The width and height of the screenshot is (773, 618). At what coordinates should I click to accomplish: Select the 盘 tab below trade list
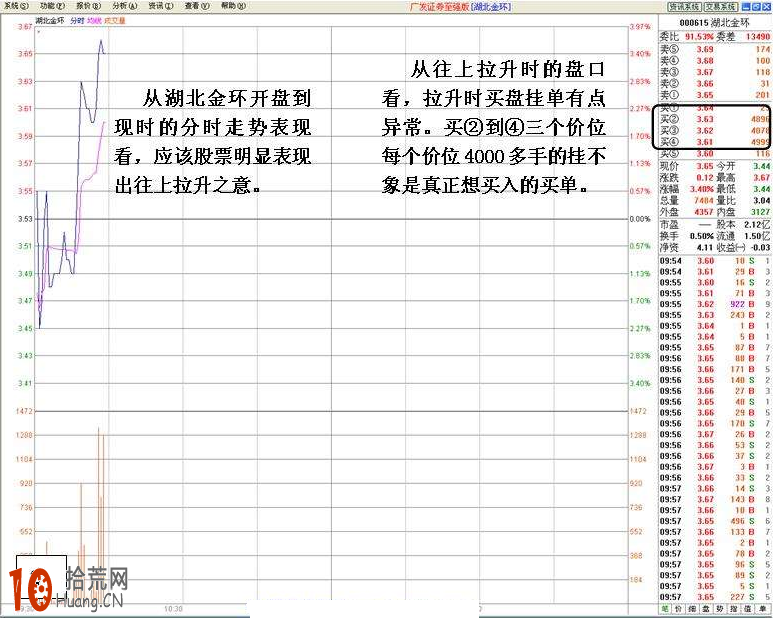tap(706, 610)
